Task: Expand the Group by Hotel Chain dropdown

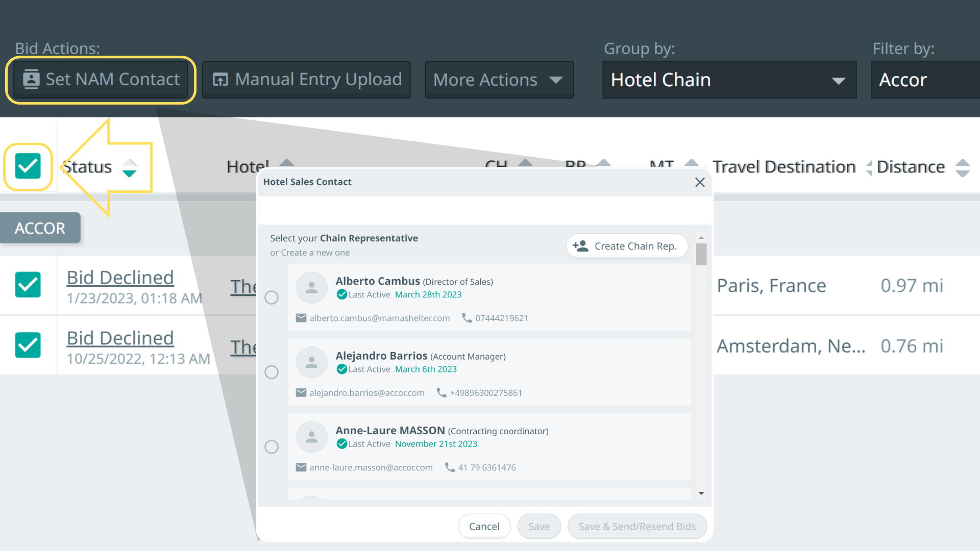Action: pos(729,80)
